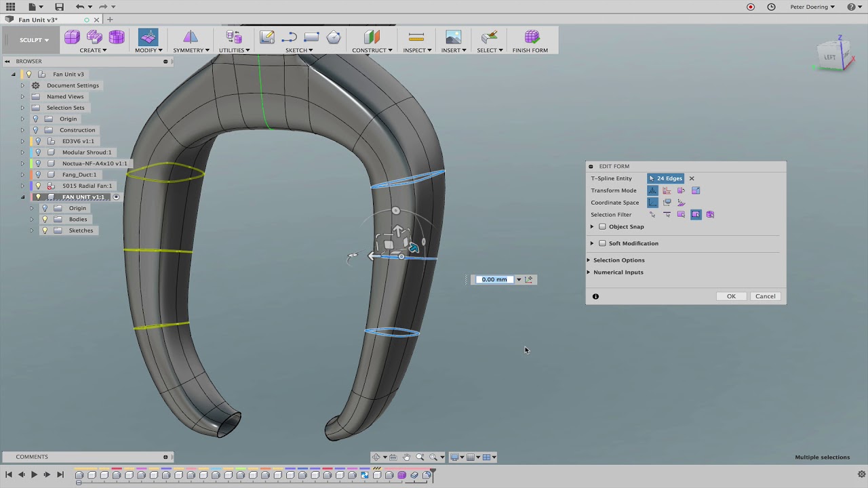Expand the Named Views folder

[22, 97]
